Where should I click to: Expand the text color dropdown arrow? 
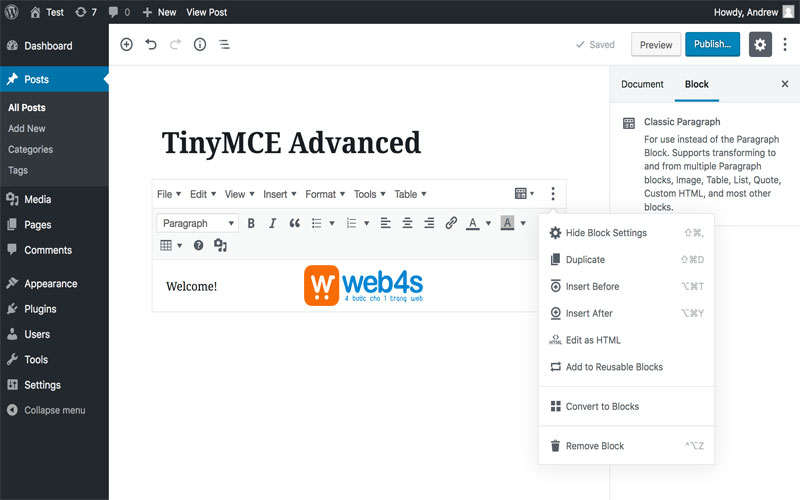click(x=488, y=223)
